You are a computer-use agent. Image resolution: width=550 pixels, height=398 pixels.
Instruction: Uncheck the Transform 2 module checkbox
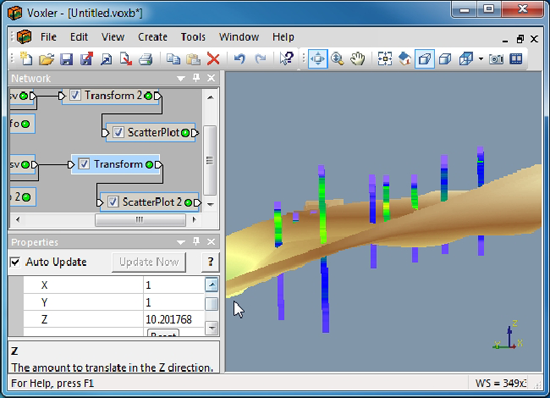[75, 95]
